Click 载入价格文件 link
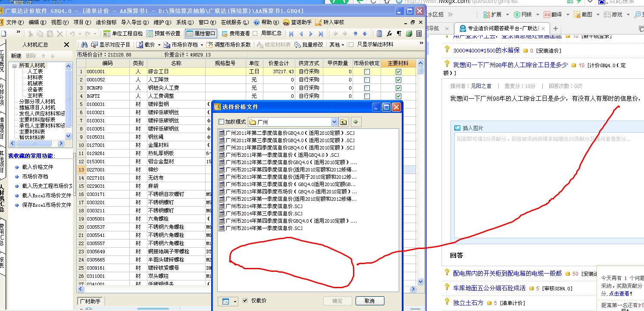 click(38, 167)
